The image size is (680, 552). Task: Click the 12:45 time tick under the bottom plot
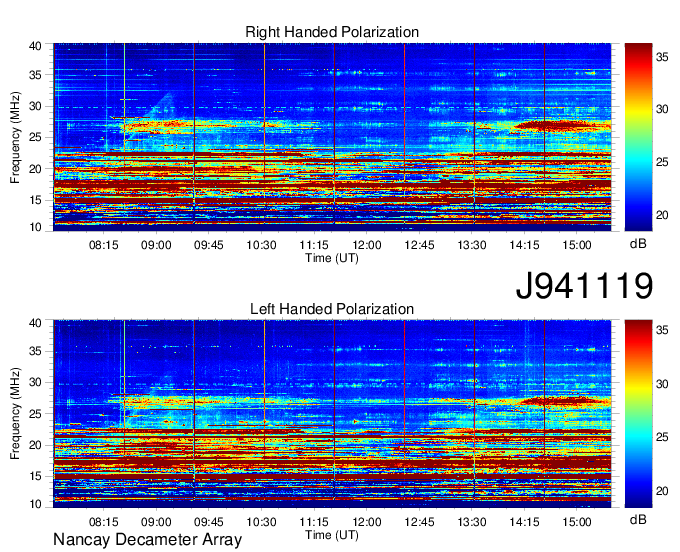[419, 522]
